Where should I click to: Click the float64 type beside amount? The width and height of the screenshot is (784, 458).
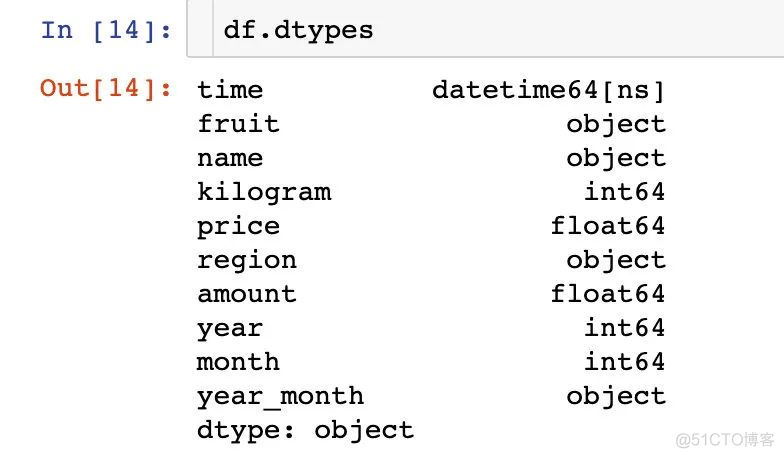pyautogui.click(x=608, y=294)
